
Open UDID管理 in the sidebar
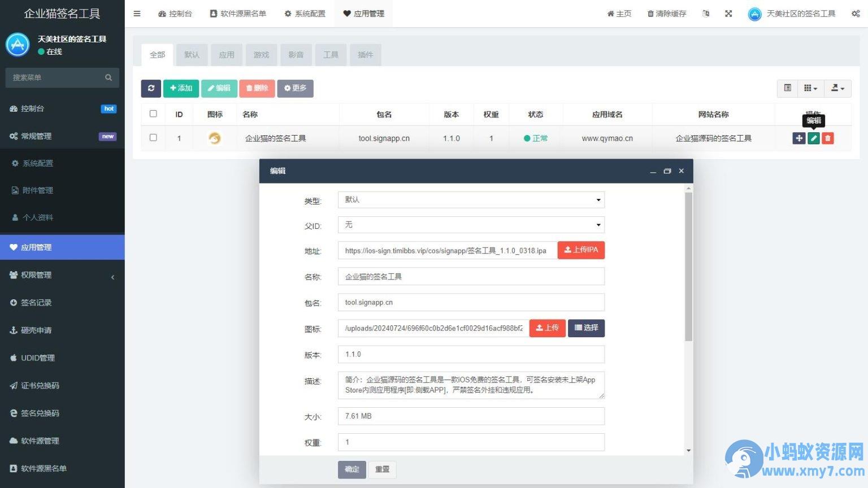coord(62,358)
